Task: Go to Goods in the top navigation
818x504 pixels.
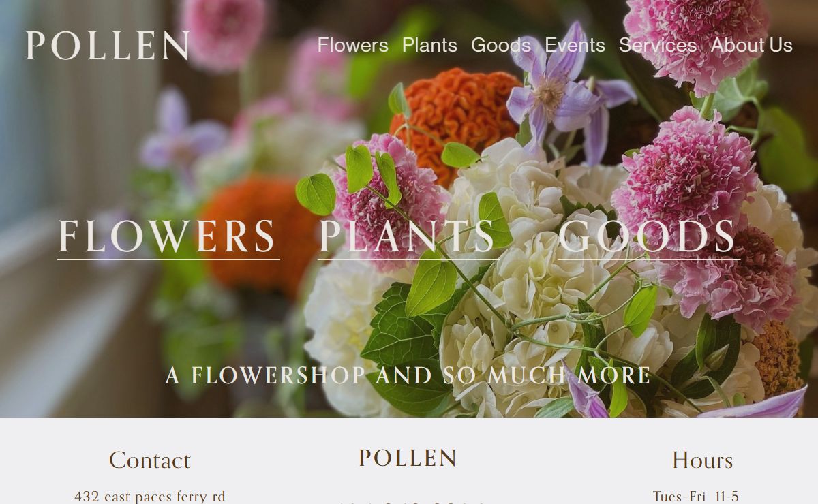Action: click(501, 45)
